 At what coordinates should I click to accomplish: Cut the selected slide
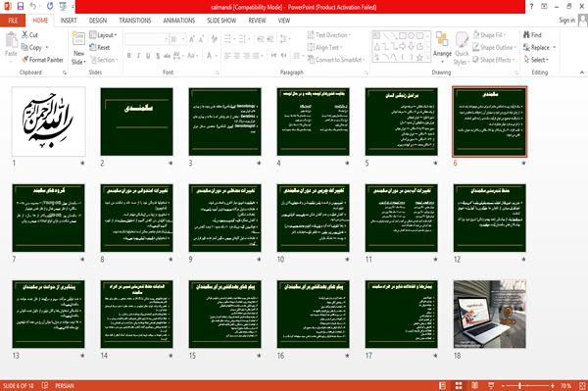30,35
